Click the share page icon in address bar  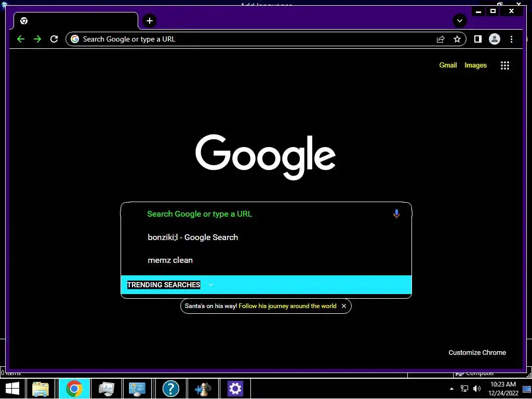click(x=441, y=39)
